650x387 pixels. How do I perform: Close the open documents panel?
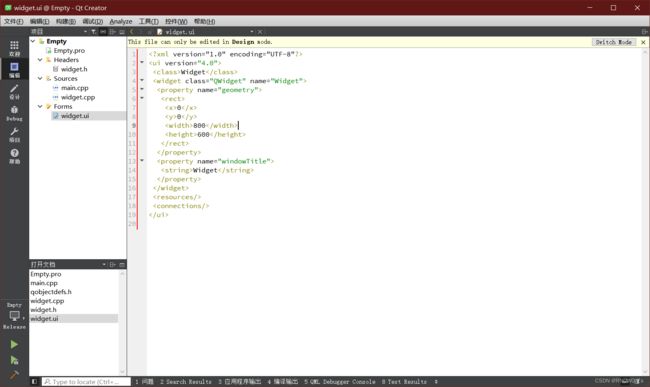(122, 264)
